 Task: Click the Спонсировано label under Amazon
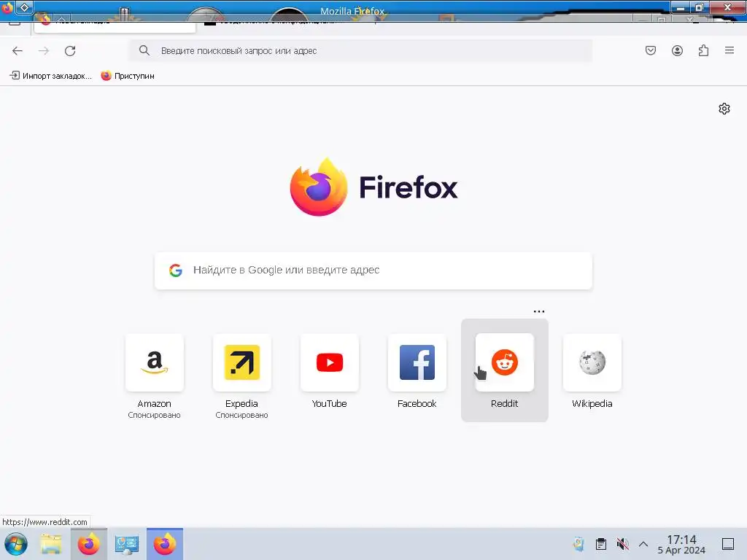[155, 415]
